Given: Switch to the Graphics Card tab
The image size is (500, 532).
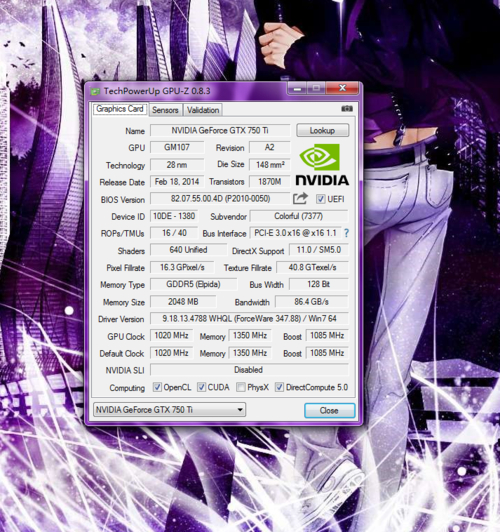Looking at the screenshot, I should [x=120, y=109].
